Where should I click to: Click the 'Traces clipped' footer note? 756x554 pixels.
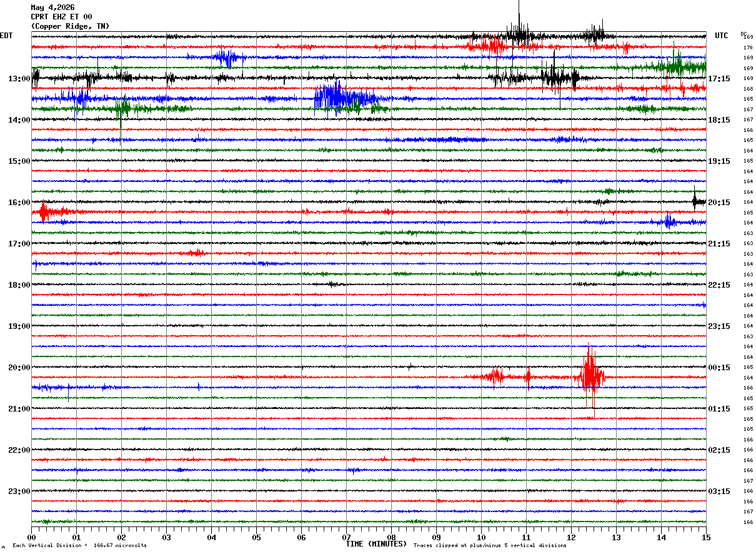[x=490, y=546]
